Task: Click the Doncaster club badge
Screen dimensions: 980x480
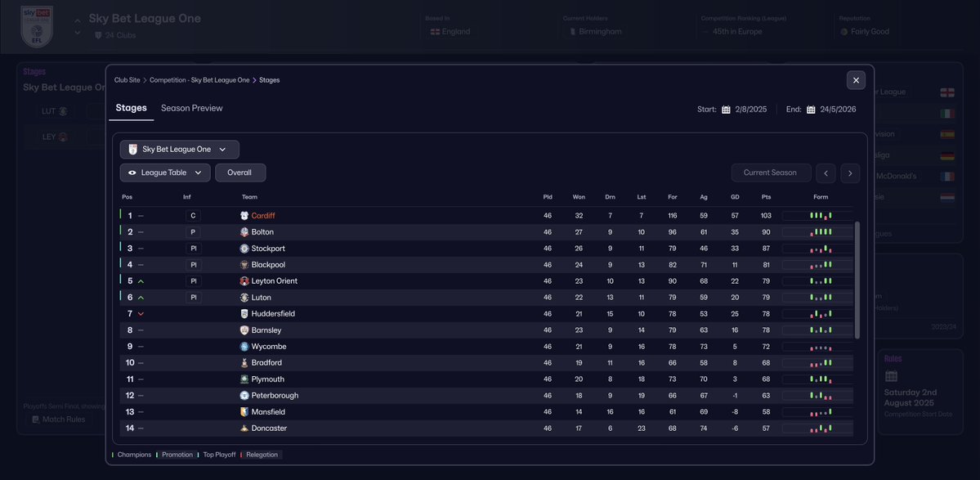Action: [x=244, y=428]
